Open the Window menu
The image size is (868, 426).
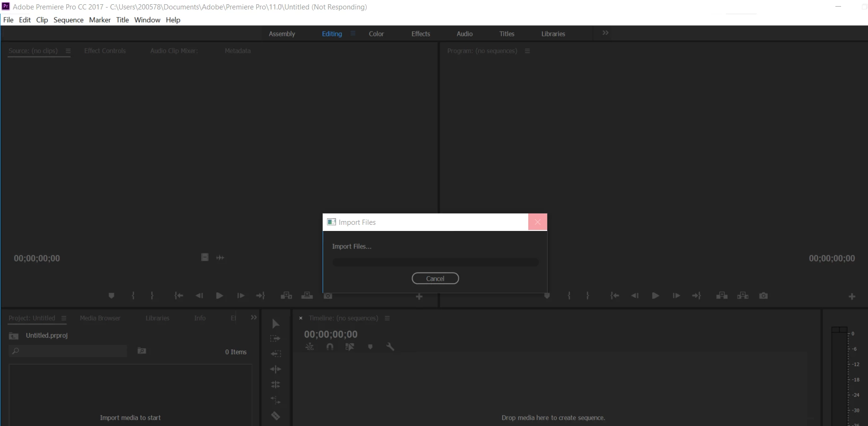[x=147, y=20]
